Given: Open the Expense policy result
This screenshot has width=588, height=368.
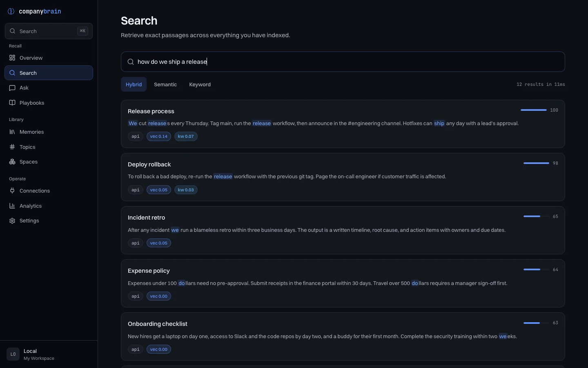Looking at the screenshot, I should click(343, 283).
